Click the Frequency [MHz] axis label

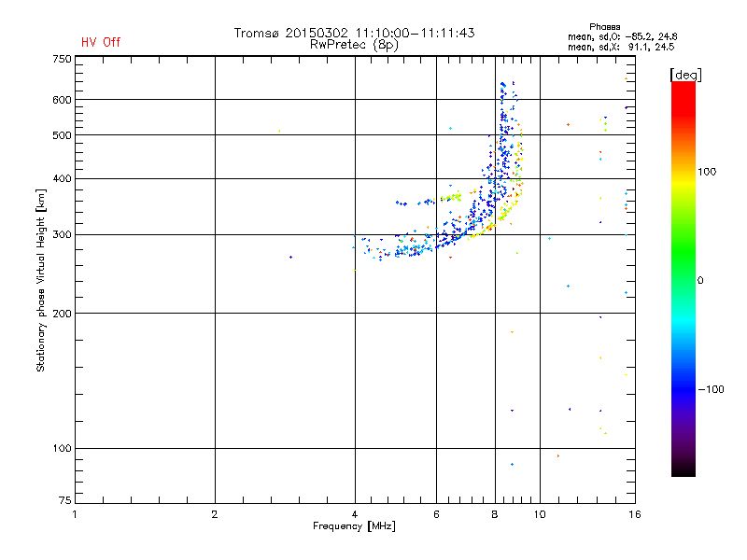354,526
